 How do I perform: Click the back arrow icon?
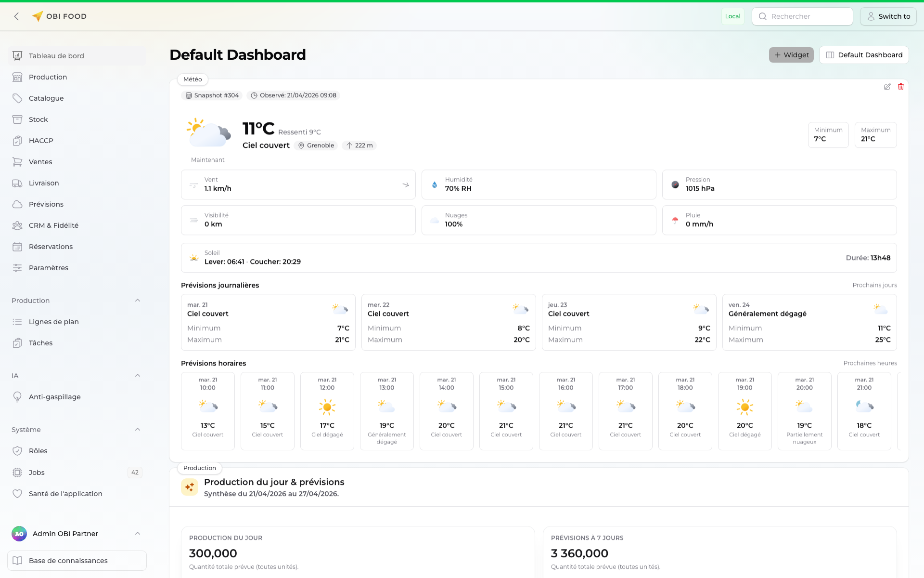pyautogui.click(x=17, y=16)
